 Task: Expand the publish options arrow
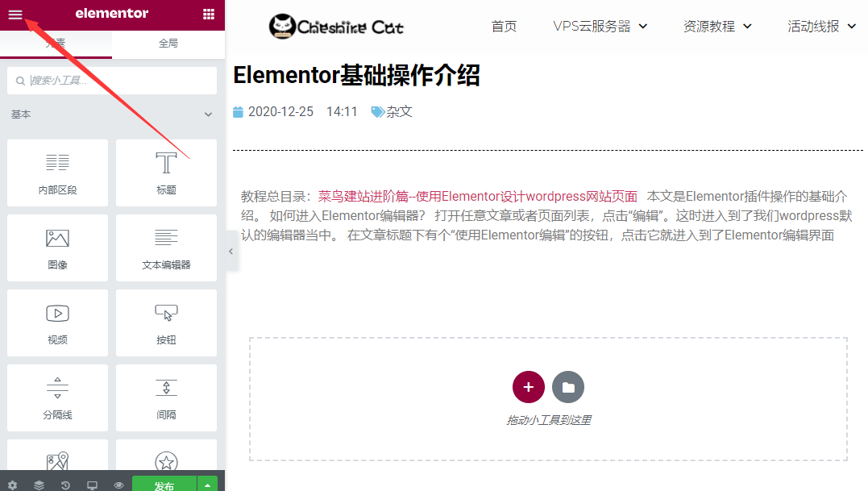(x=207, y=485)
